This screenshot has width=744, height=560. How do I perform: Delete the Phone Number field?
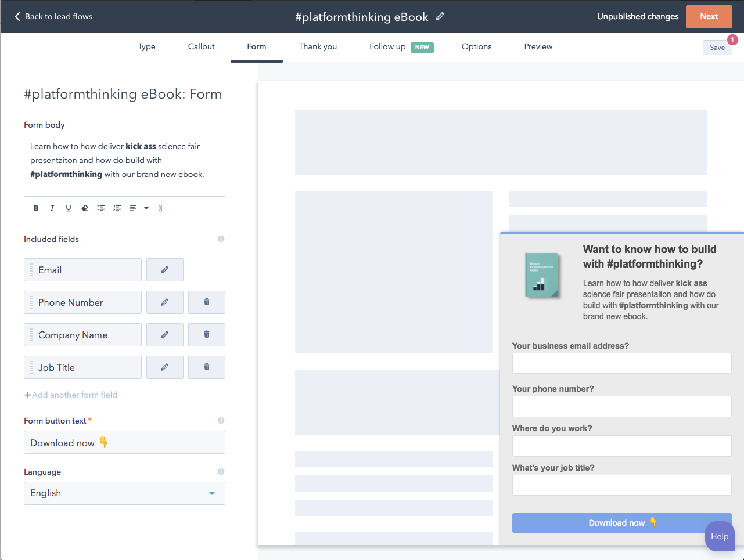point(207,302)
